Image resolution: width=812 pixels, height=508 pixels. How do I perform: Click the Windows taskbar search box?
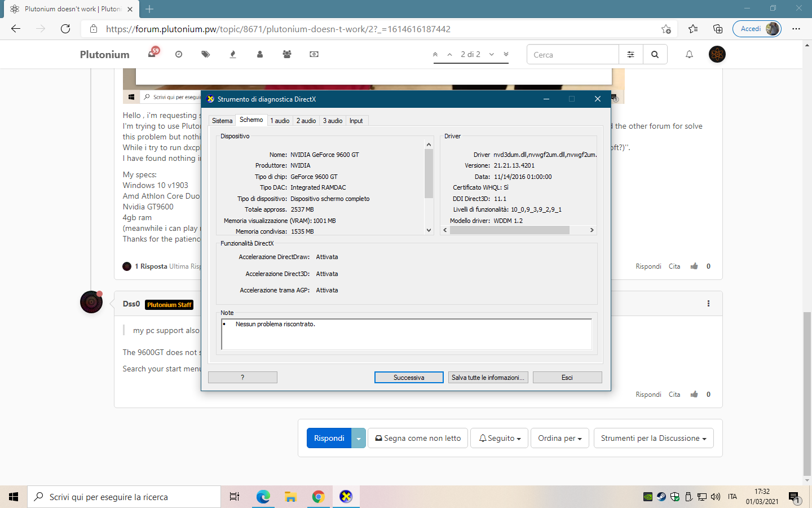tap(124, 497)
